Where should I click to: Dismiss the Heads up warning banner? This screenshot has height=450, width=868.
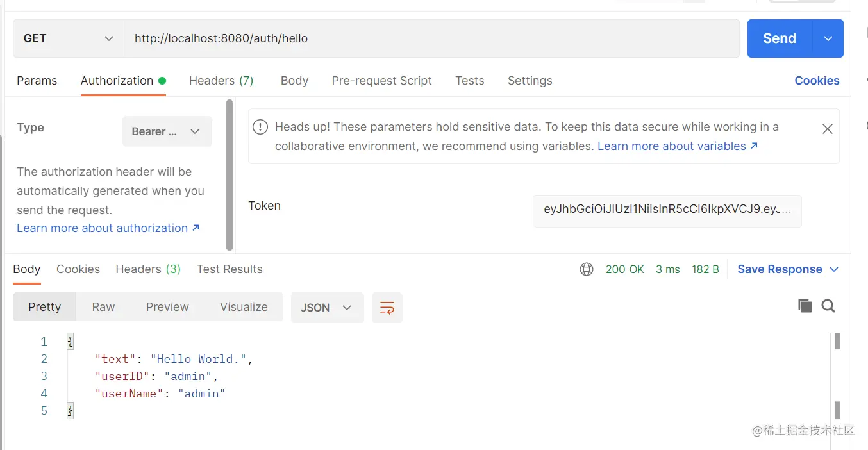click(828, 129)
